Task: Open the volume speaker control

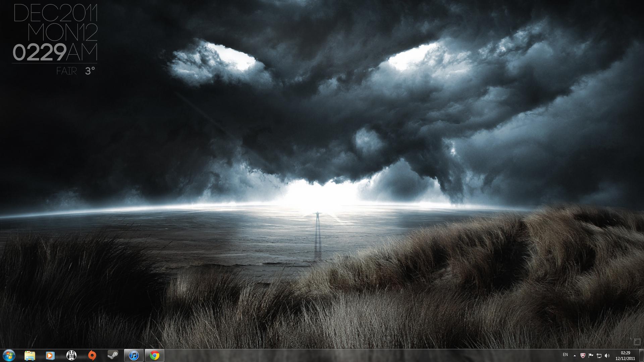Action: point(607,356)
